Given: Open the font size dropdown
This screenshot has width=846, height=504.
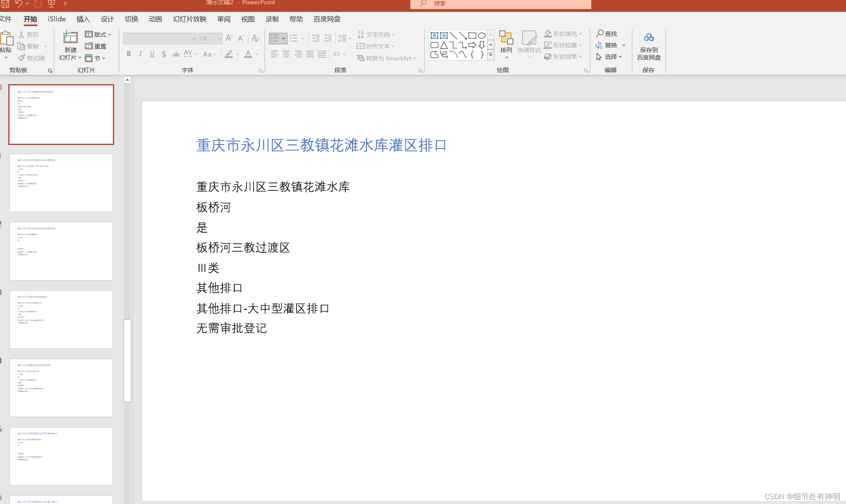Looking at the screenshot, I should coord(220,38).
